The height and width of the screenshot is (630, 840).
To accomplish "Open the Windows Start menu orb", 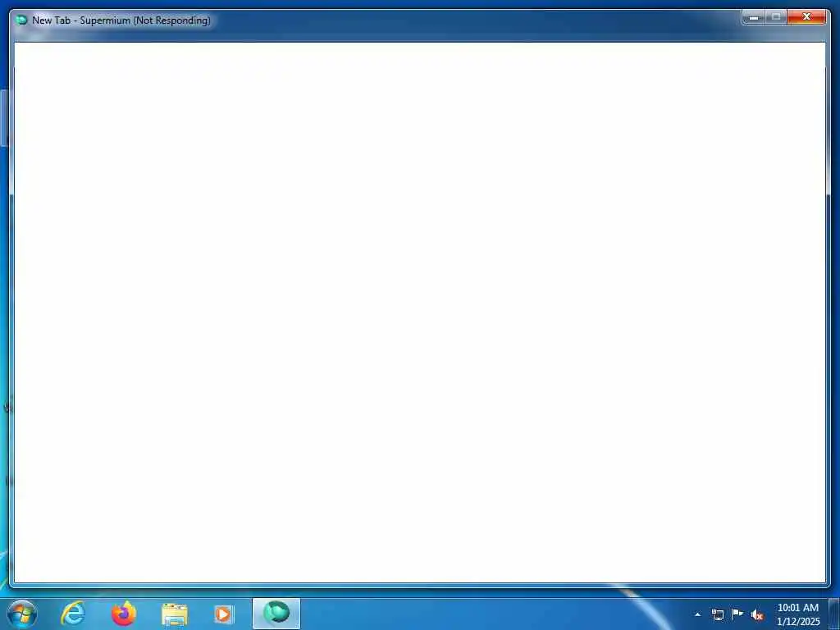I will coord(22,614).
